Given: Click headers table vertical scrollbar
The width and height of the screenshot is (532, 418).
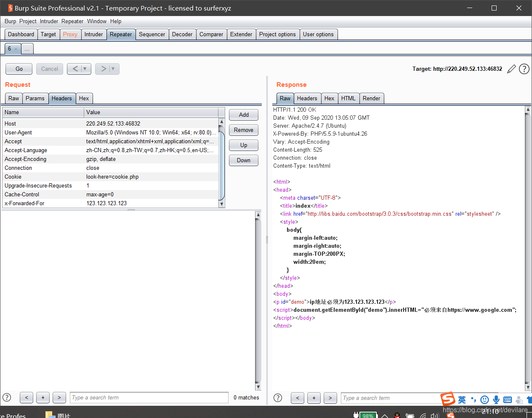Looking at the screenshot, I should [x=222, y=163].
